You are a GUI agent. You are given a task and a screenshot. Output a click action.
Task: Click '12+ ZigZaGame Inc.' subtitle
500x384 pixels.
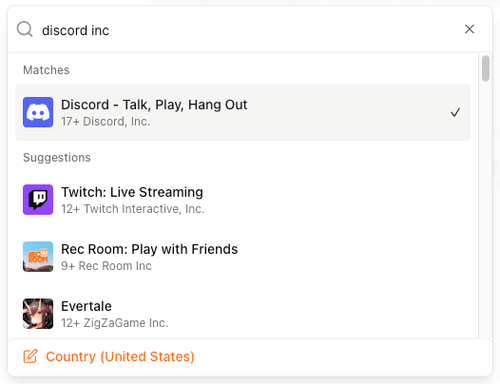point(115,323)
